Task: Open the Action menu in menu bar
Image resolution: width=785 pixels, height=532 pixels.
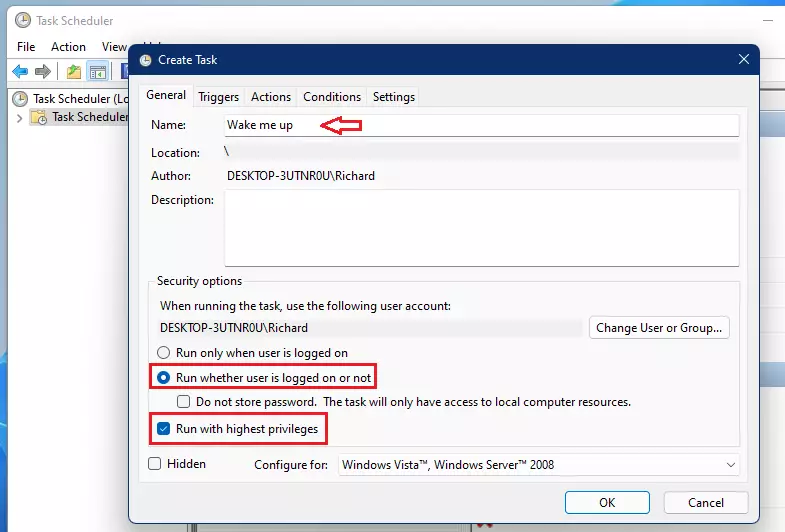Action: tap(68, 47)
